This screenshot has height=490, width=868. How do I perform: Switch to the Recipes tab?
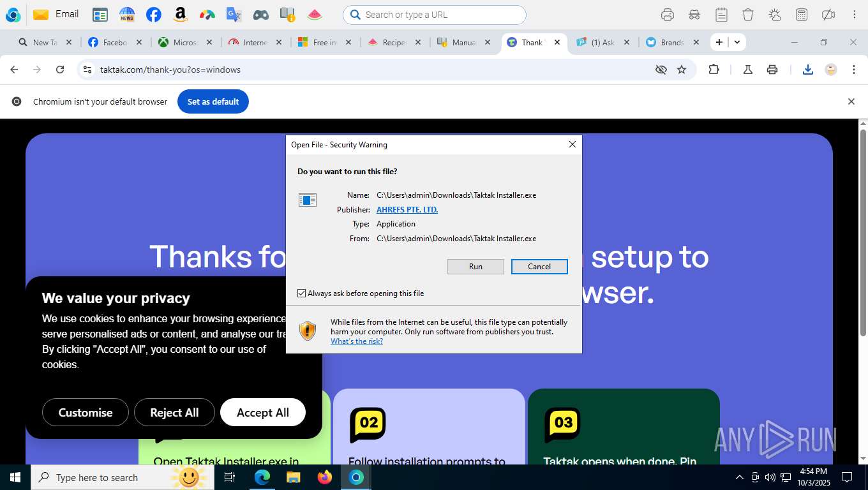pos(394,42)
